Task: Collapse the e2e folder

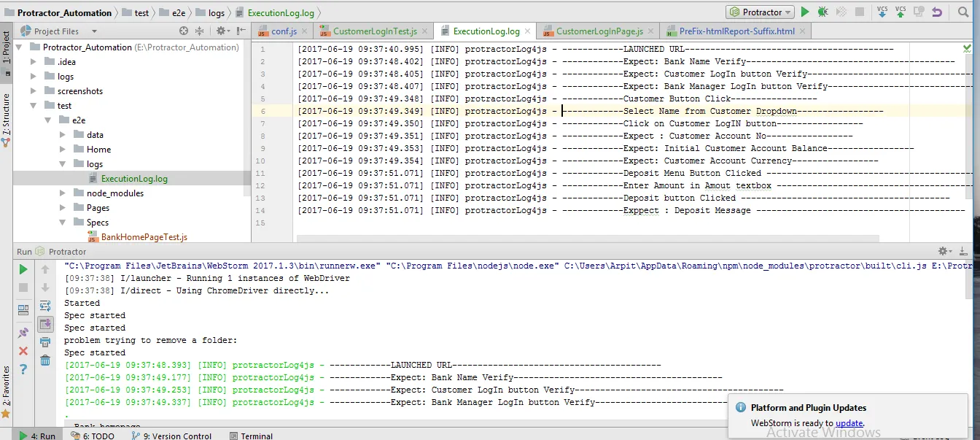Action: click(48, 120)
